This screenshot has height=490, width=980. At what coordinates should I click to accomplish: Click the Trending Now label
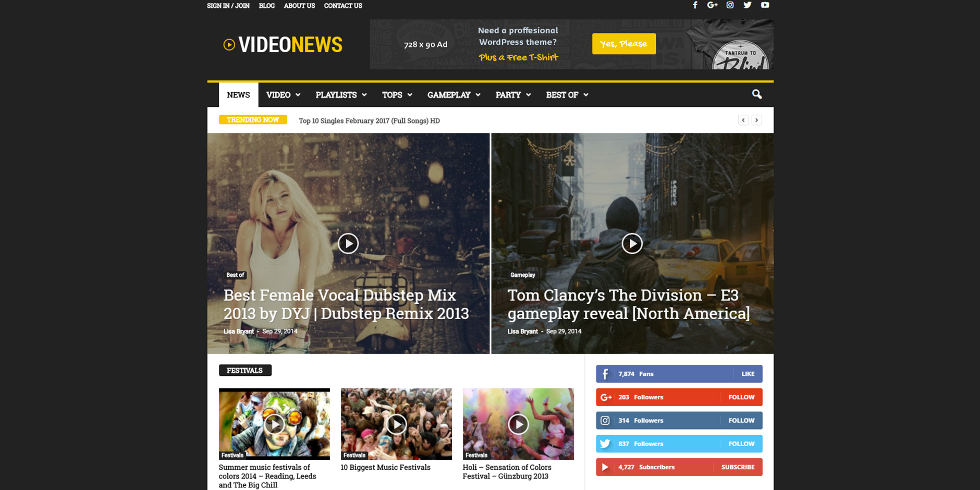(253, 120)
